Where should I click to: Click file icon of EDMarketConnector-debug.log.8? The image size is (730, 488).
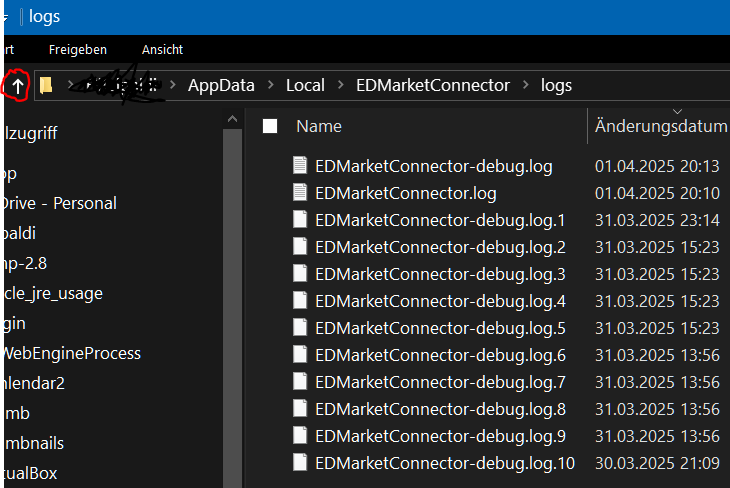point(300,408)
